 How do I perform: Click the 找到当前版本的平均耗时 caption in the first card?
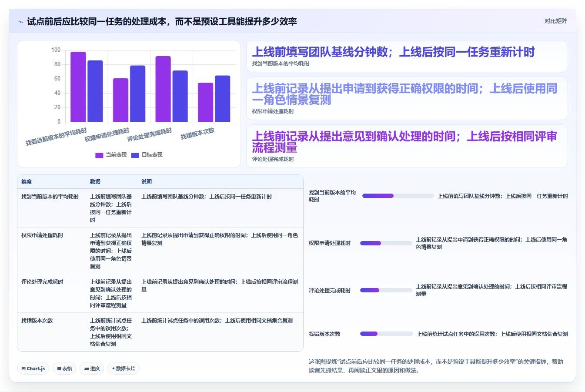point(281,64)
